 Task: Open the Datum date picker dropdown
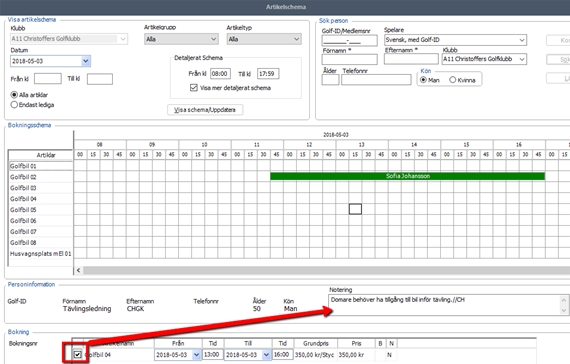pos(86,61)
